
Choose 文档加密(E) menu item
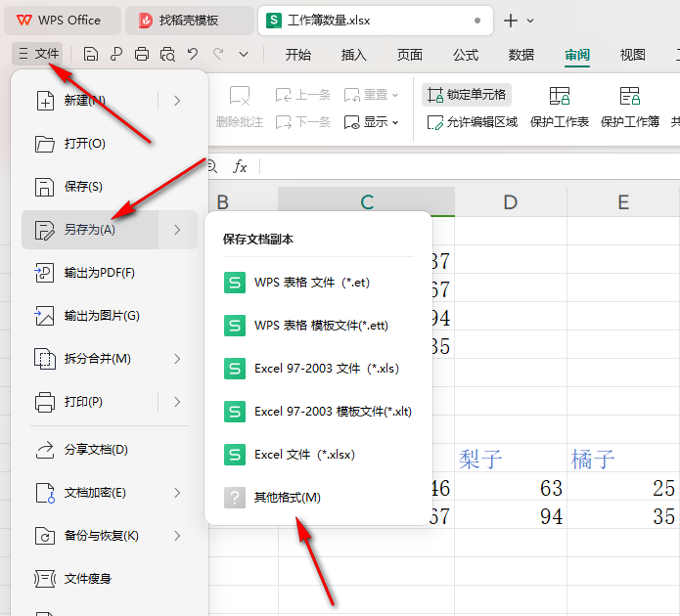pyautogui.click(x=110, y=493)
